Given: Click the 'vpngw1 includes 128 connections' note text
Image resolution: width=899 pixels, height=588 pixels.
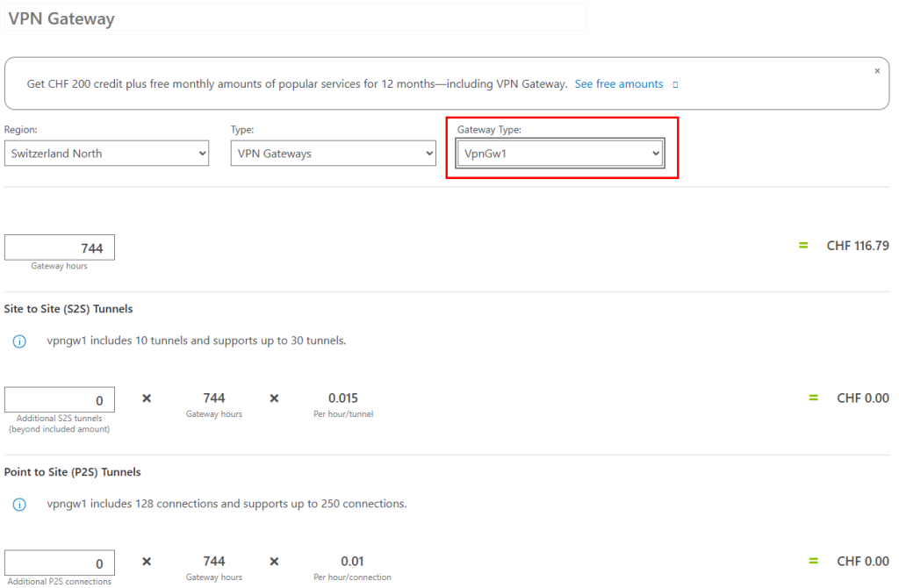Looking at the screenshot, I should [227, 505].
